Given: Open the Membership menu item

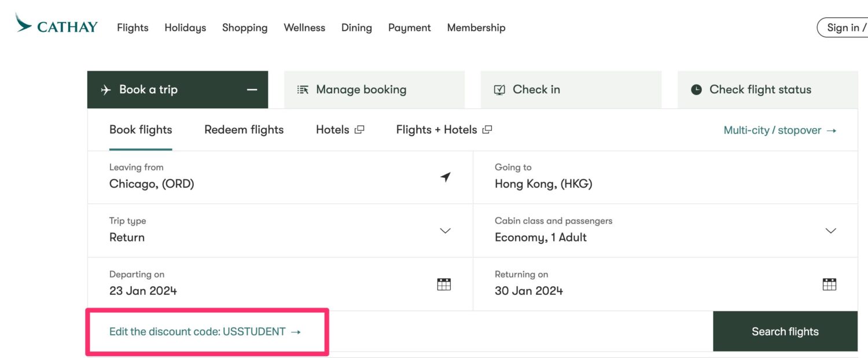Looking at the screenshot, I should coord(476,27).
